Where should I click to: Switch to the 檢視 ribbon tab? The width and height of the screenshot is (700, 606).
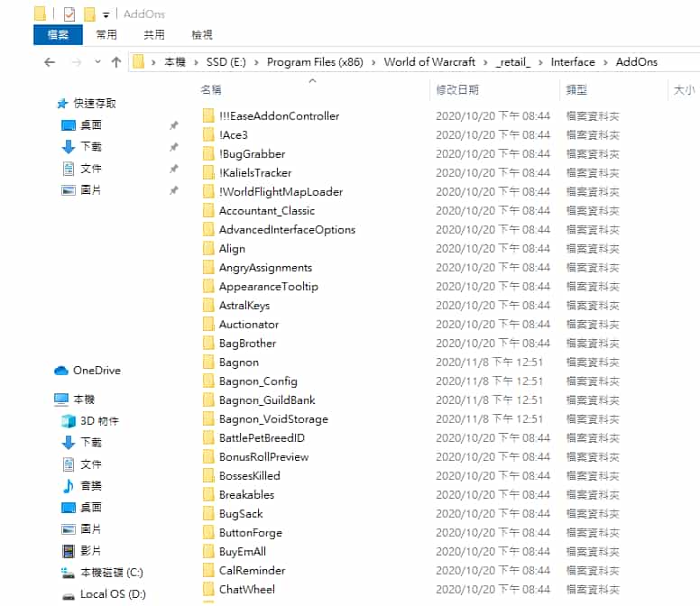[202, 35]
